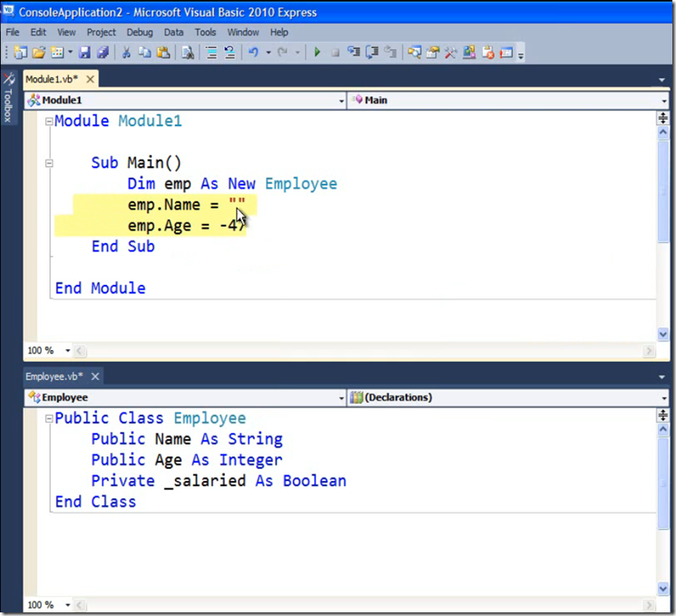Open Solution Explorer toolbar icon
Image resolution: width=676 pixels, height=616 pixels.
(415, 53)
